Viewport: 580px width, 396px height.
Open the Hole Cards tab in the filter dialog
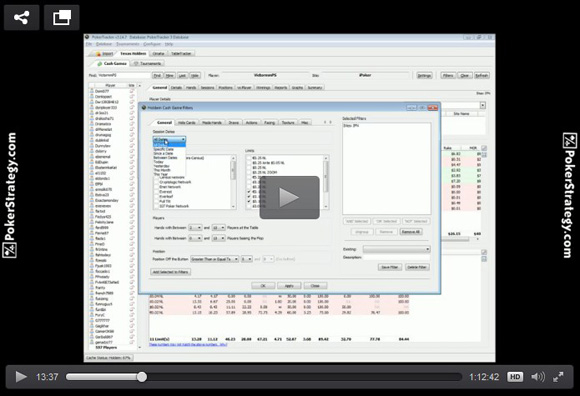point(187,122)
